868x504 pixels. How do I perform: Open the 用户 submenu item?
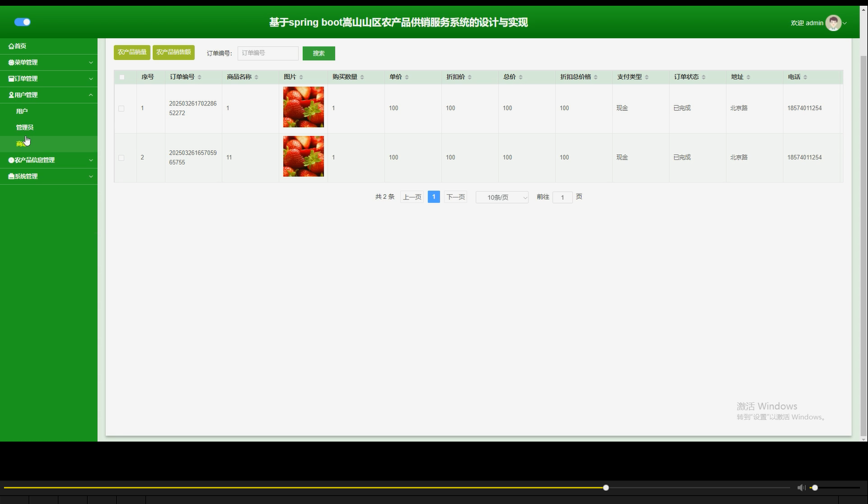pyautogui.click(x=49, y=111)
